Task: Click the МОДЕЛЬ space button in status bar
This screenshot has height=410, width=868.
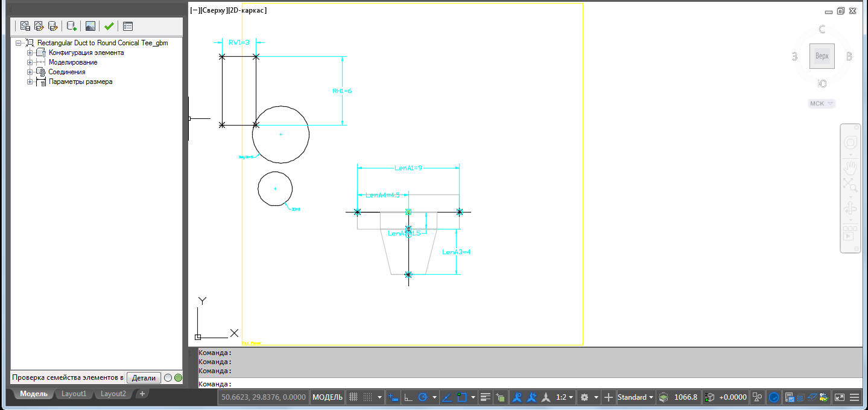Action: point(328,397)
